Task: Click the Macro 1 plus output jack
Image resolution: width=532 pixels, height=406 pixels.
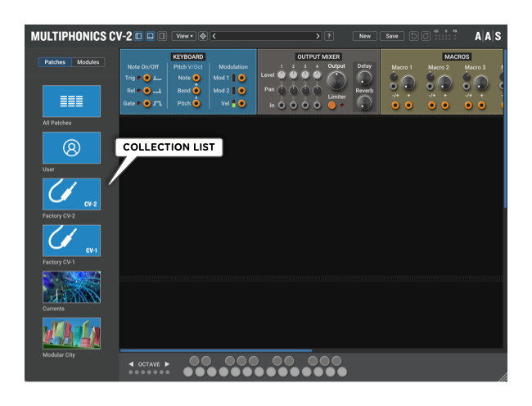Action: 408,106
